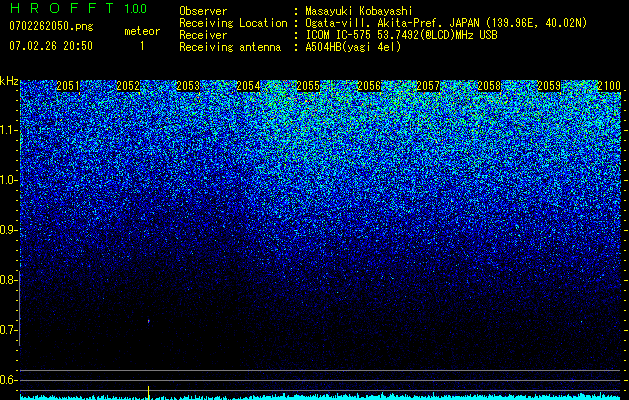The height and width of the screenshot is (400, 629).
Task: Click the 2051 time marker
Action: (68, 86)
